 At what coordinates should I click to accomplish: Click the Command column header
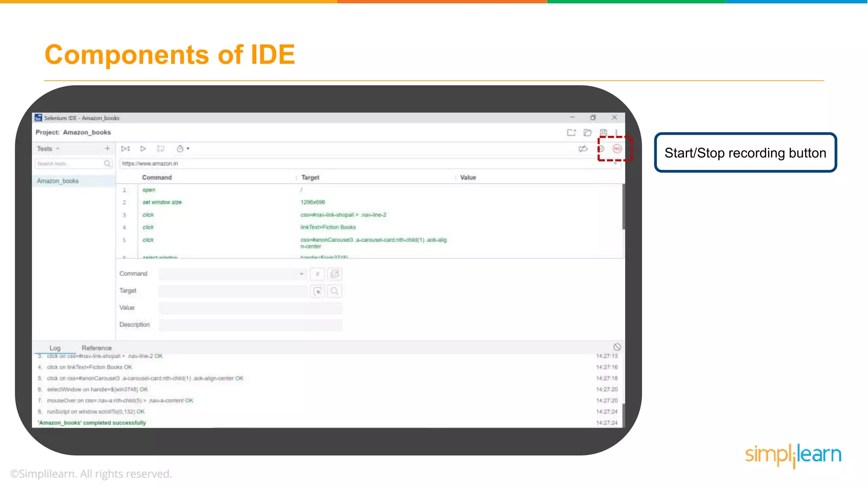(x=157, y=177)
